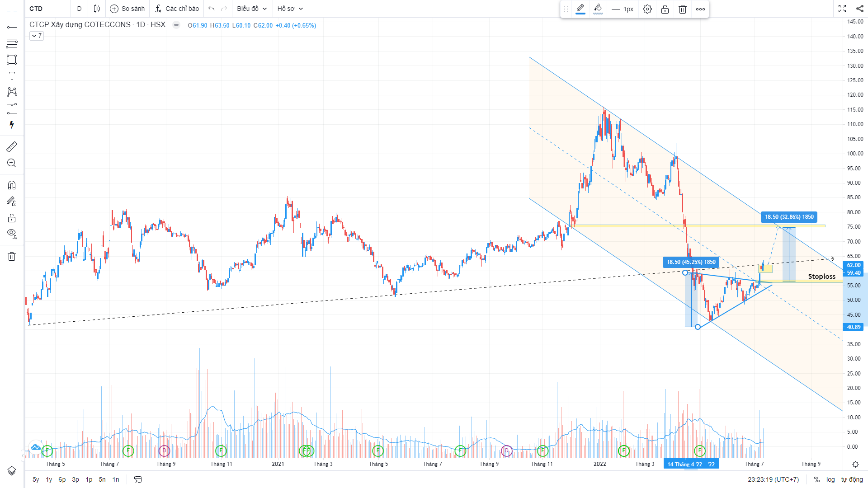Click the 18.50 (45.25%) 1850 measurement label
Screen dimensions: 868x488
coord(691,262)
